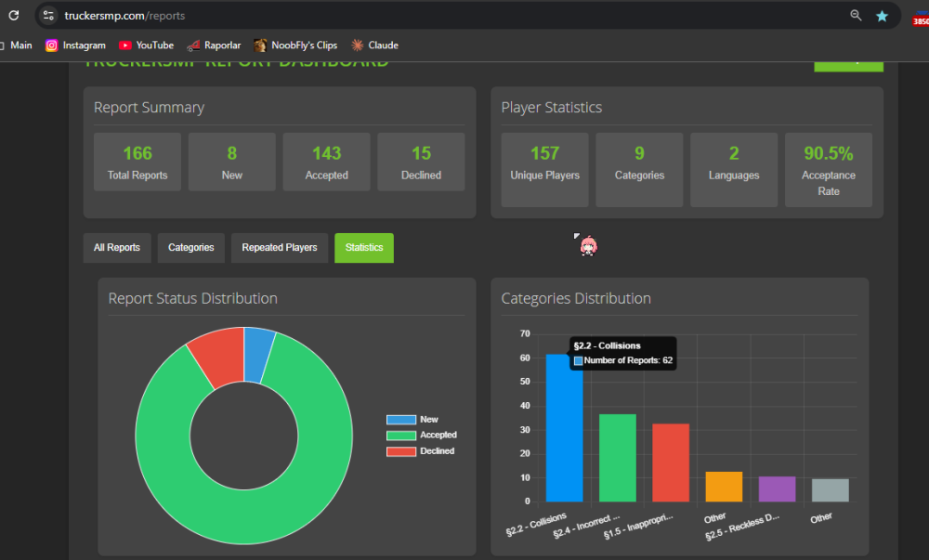Open the Instagram bookmark

tap(75, 45)
